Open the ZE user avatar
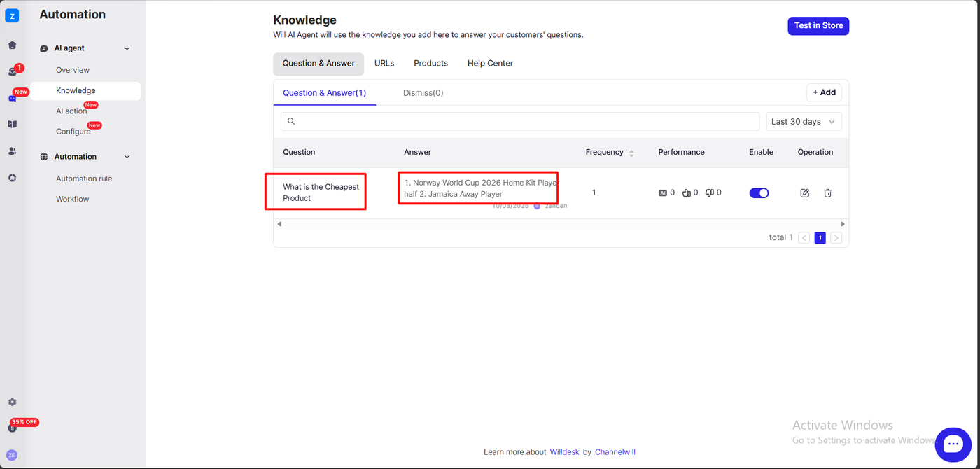The width and height of the screenshot is (980, 469). [12, 455]
